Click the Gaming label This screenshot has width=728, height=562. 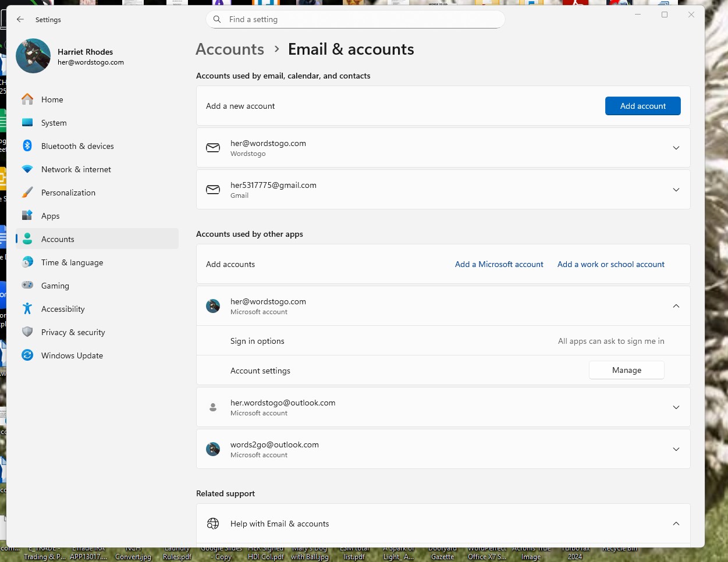pyautogui.click(x=55, y=286)
